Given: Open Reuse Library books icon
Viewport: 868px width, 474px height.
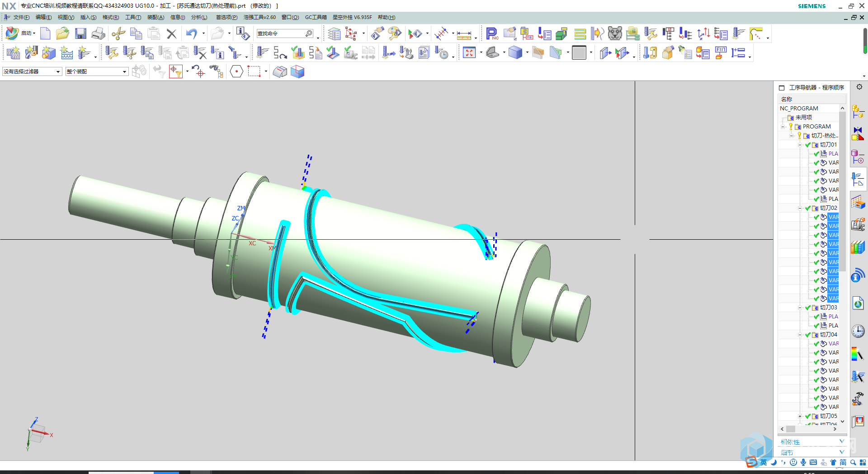Looking at the screenshot, I should [x=858, y=247].
